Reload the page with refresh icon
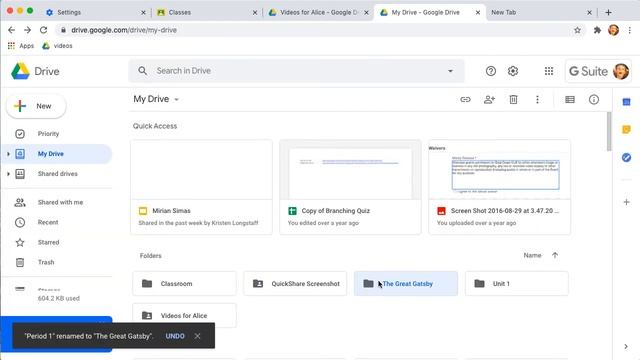Screen dimensions: 640x360 coord(43,30)
